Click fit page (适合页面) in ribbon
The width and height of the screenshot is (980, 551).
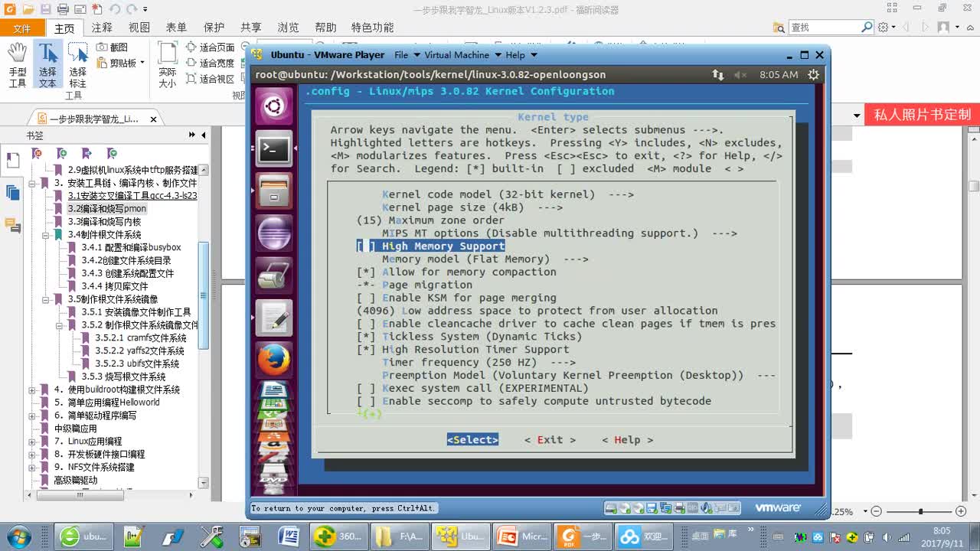[210, 47]
